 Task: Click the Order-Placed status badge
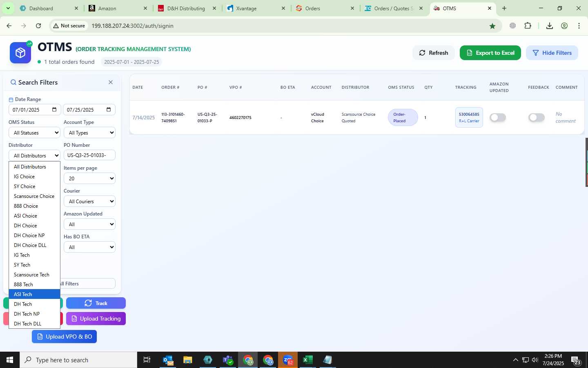[x=403, y=117]
